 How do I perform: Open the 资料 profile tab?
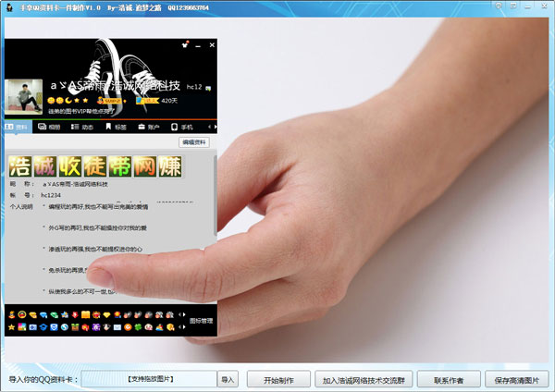pyautogui.click(x=18, y=127)
